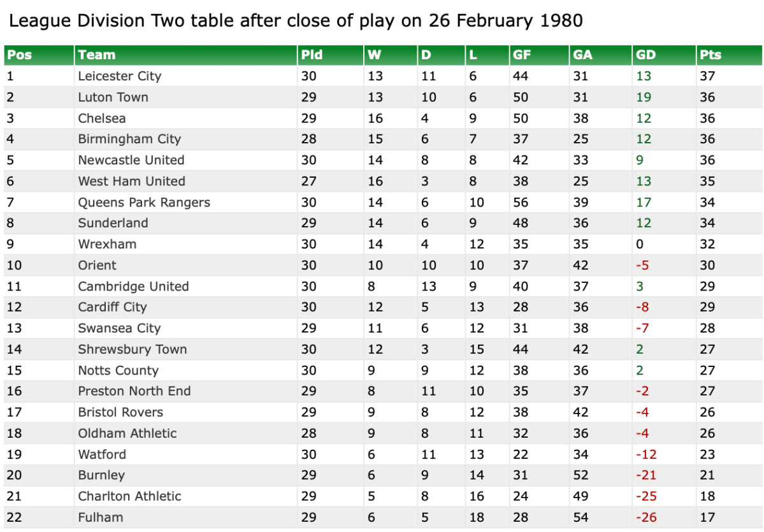Sort table by GD header
Screen dimensions: 764x532
point(645,55)
